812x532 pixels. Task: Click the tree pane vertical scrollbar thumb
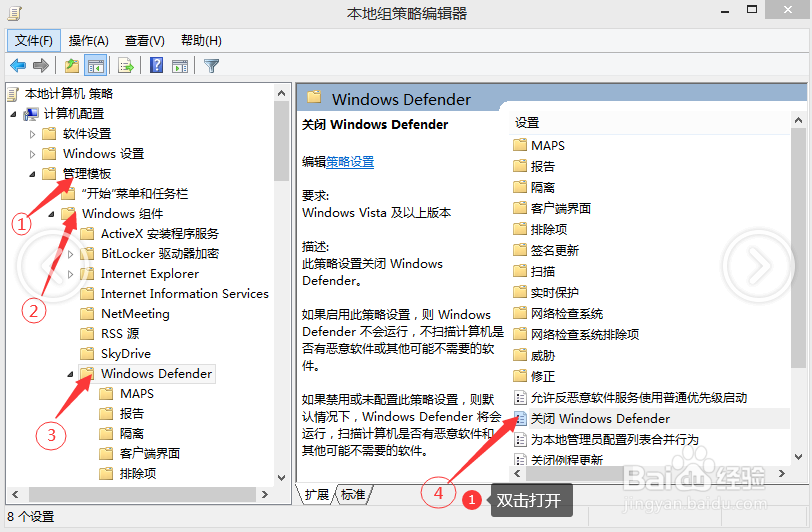click(x=282, y=141)
